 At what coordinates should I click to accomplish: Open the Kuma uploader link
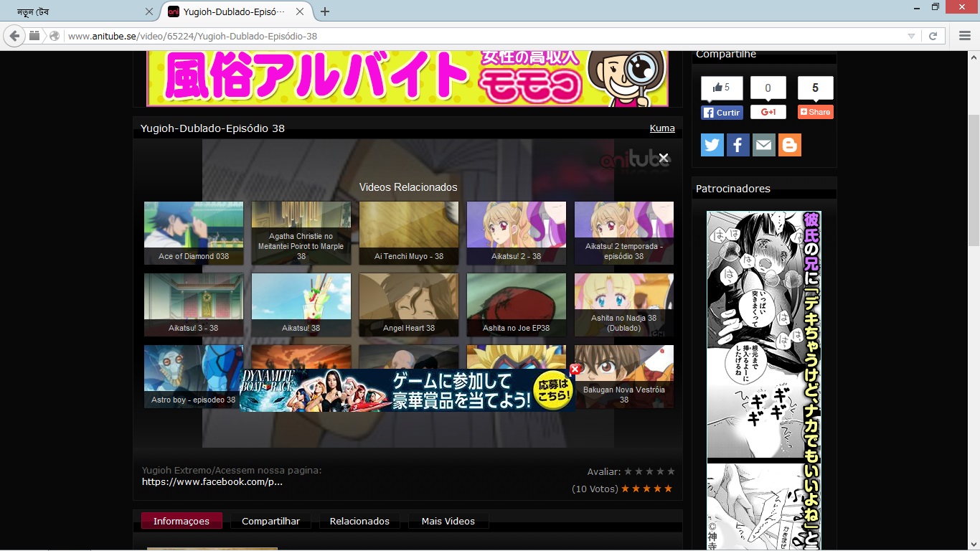point(662,128)
